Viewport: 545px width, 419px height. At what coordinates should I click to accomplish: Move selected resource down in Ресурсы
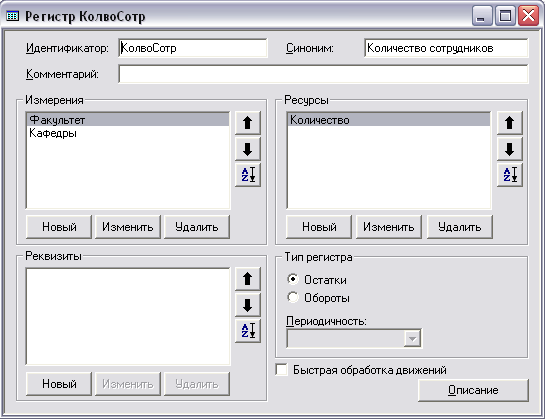[x=510, y=149]
